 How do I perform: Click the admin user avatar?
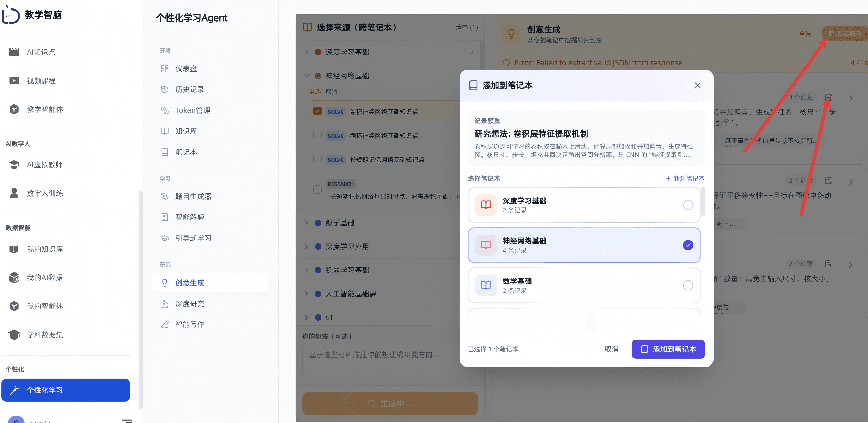[16, 420]
